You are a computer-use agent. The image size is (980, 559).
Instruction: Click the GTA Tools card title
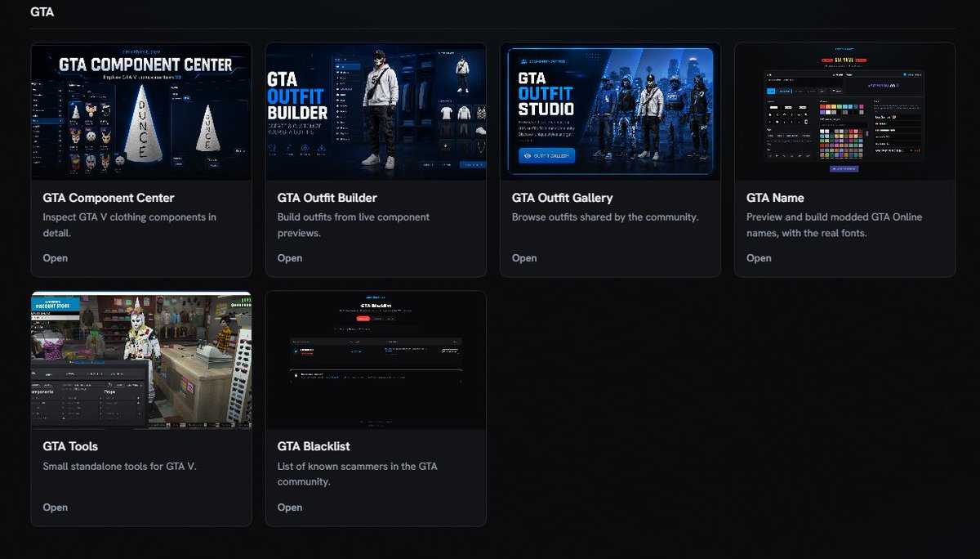pyautogui.click(x=70, y=446)
